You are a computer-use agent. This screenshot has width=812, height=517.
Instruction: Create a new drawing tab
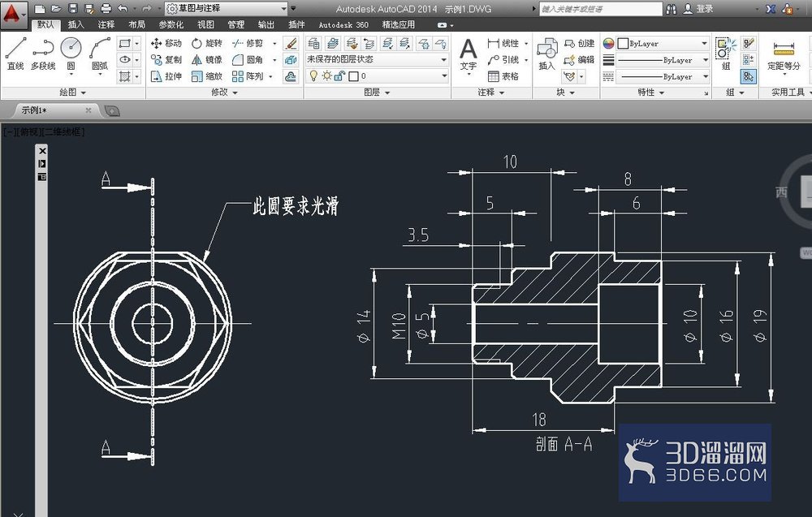point(112,110)
